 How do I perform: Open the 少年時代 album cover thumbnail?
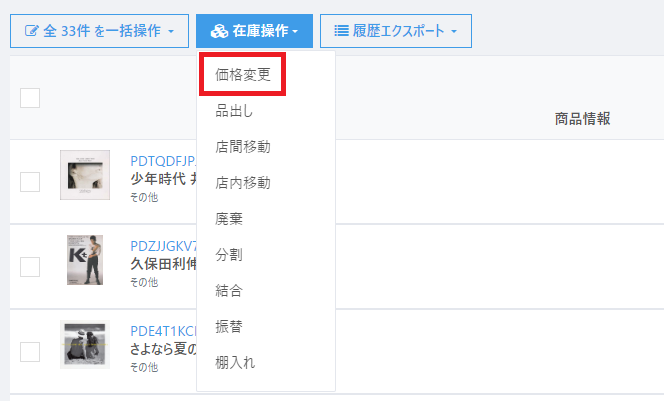[84, 175]
